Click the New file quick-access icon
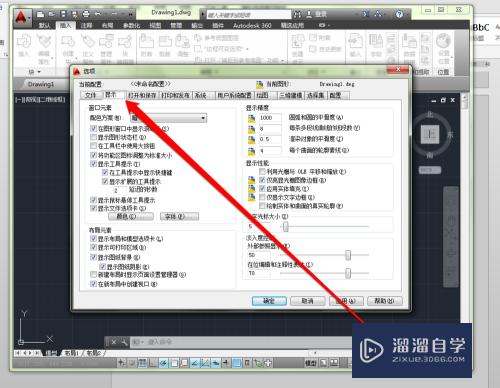 (x=40, y=14)
